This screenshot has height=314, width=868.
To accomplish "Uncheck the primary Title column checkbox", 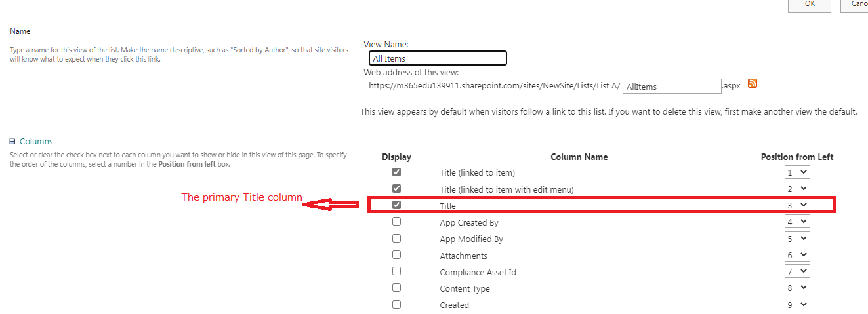I will tap(396, 205).
